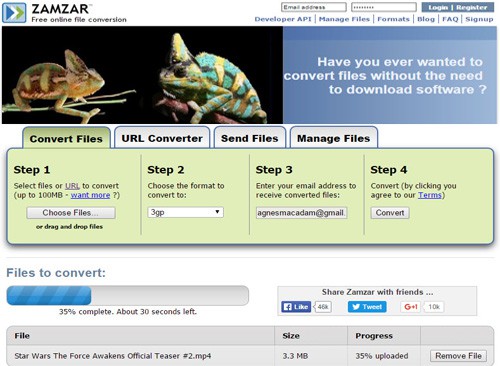Click the Zamzar arrow logo icon
Image resolution: width=500 pixels, height=366 pixels.
pos(14,13)
